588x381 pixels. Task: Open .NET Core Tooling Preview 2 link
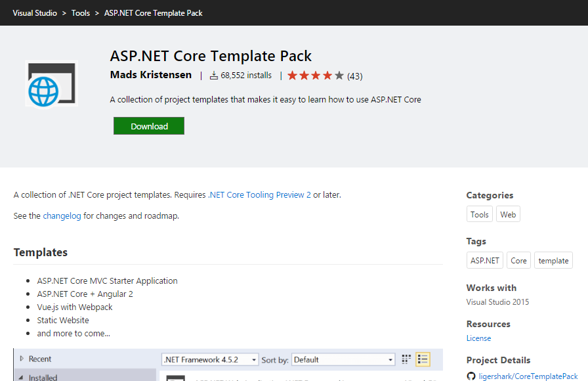[x=260, y=195]
